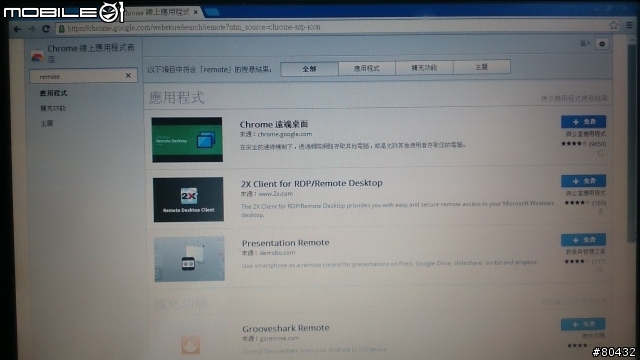Click the 'Chrome 遠端桌面' app title
Image resolution: width=640 pixels, height=360 pixels.
click(x=274, y=124)
